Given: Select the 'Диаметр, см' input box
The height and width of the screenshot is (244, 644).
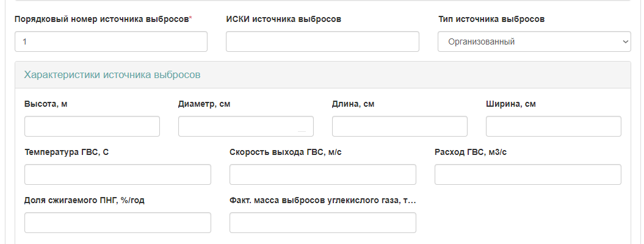Looking at the screenshot, I should (x=246, y=126).
